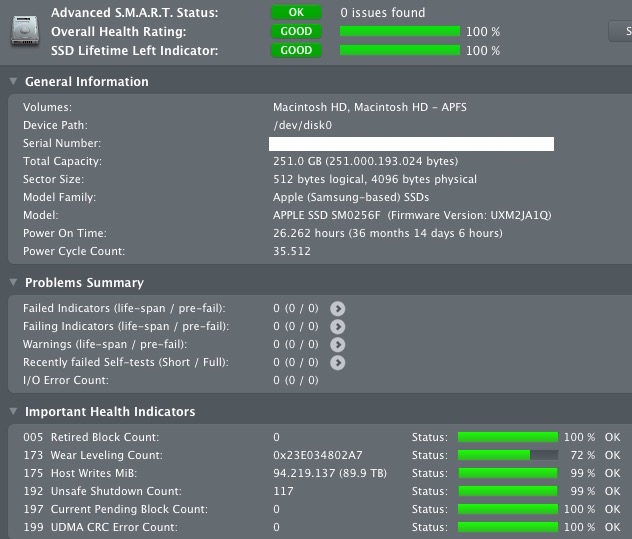Image resolution: width=632 pixels, height=539 pixels.
Task: Collapse Important Health Indicators disclosure triangle
Action: [x=13, y=412]
